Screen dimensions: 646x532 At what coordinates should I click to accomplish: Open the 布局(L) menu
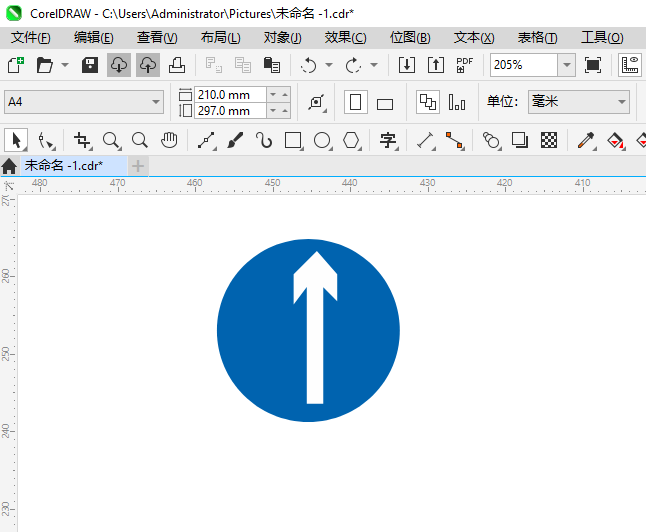[220, 38]
